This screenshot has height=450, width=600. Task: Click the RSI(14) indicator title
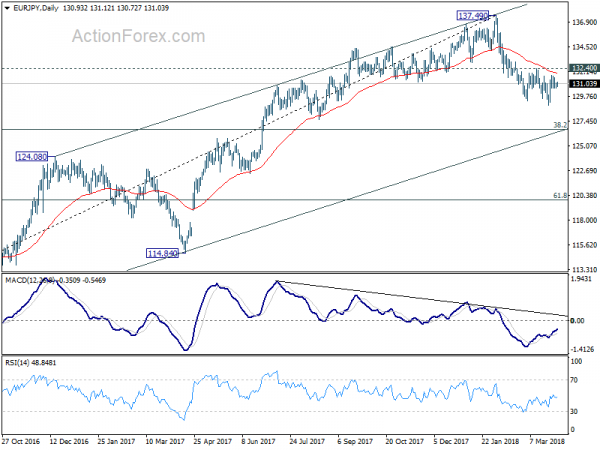coord(31,362)
